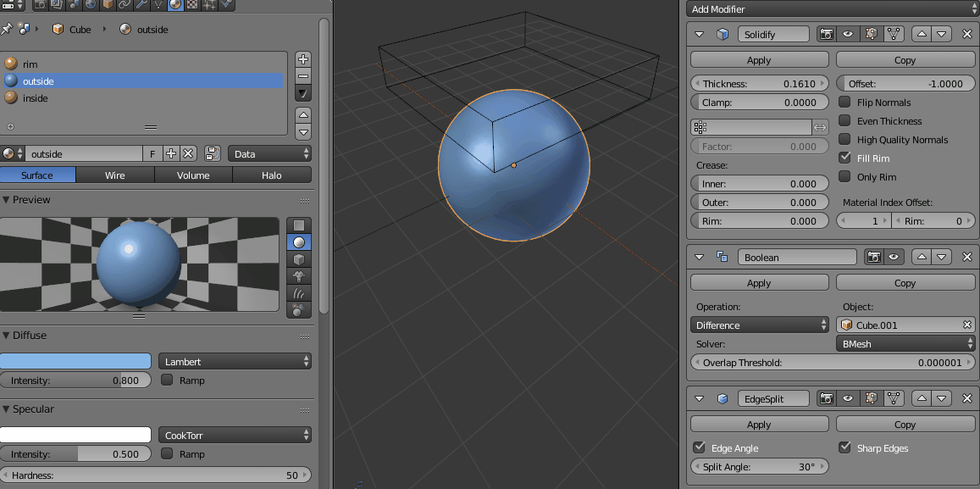Open the CookTorr specular shader dropdown

pos(235,436)
